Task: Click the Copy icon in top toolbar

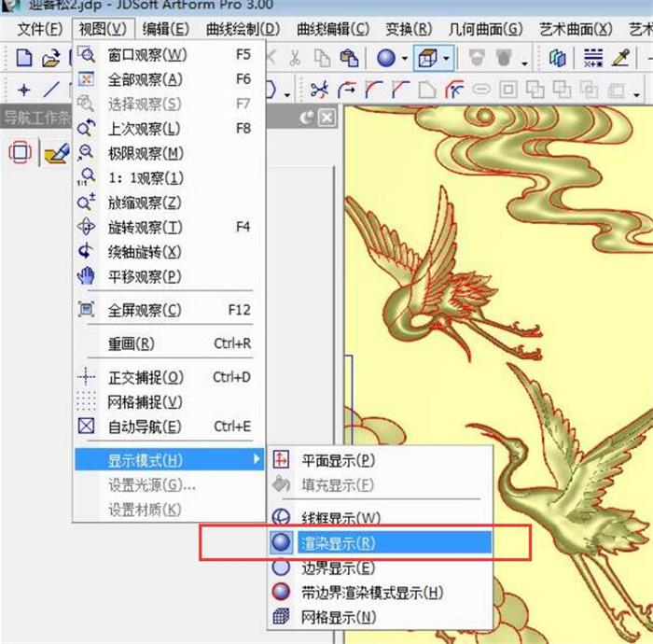Action: (322, 58)
